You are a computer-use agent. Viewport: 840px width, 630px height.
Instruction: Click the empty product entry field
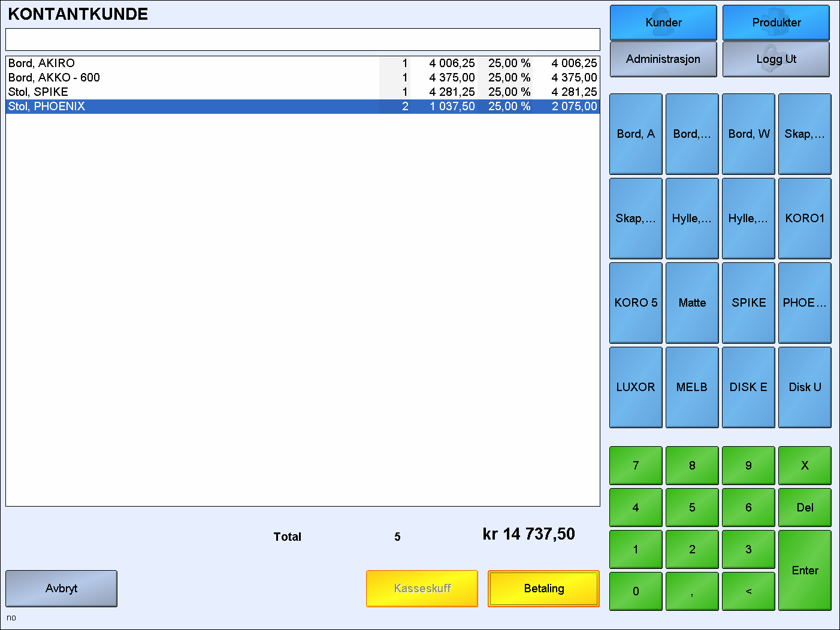click(x=303, y=40)
